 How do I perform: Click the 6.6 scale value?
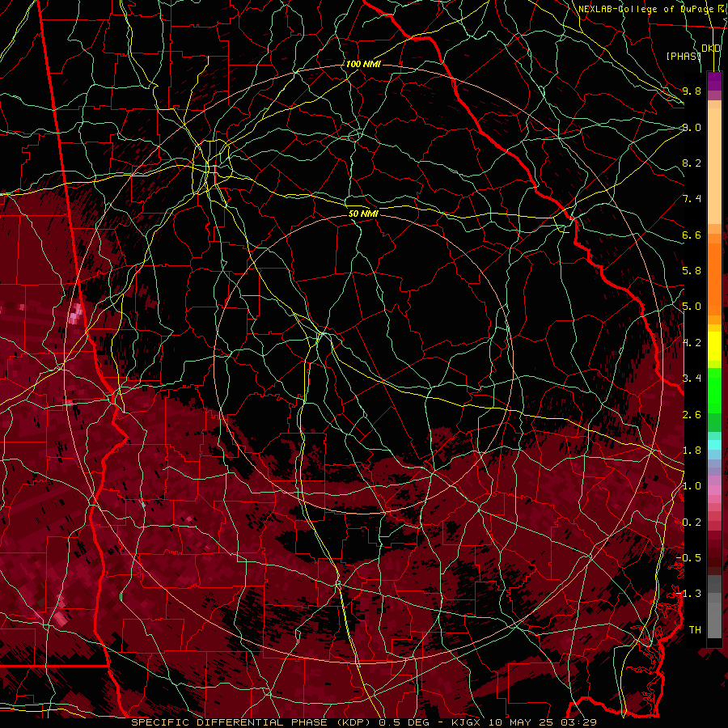tap(692, 235)
